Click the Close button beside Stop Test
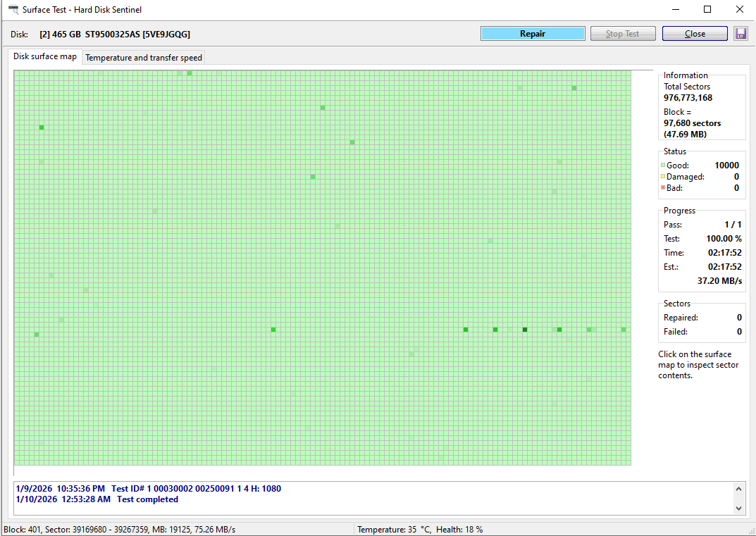Image resolution: width=756 pixels, height=536 pixels. tap(695, 34)
